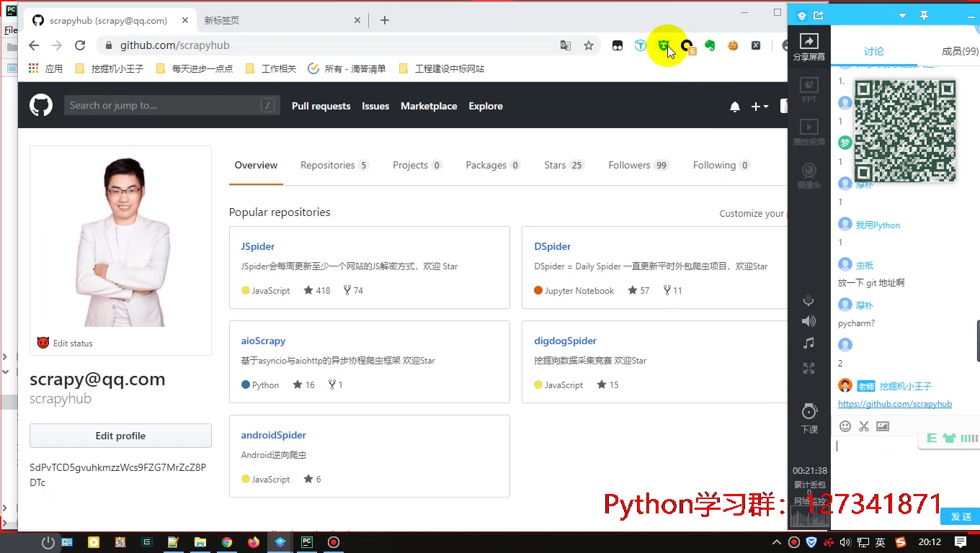980x553 pixels.
Task: Toggle speaker volume in class side panel
Action: (808, 321)
